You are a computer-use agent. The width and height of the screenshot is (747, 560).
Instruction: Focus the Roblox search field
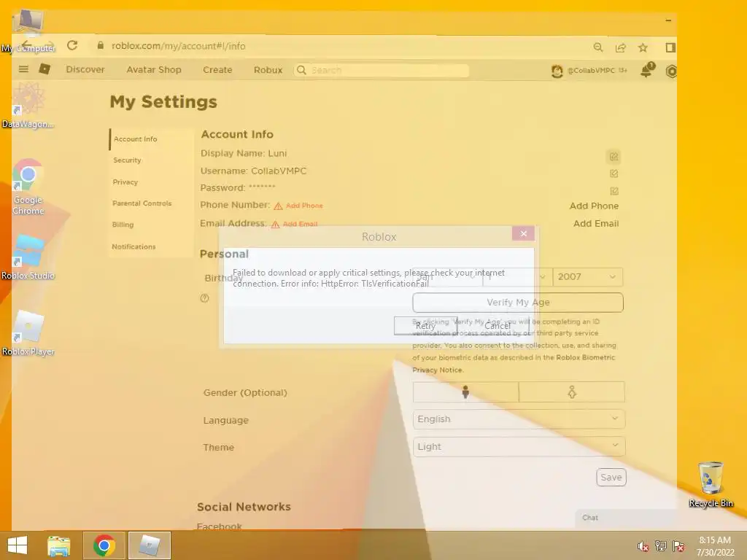click(x=381, y=70)
